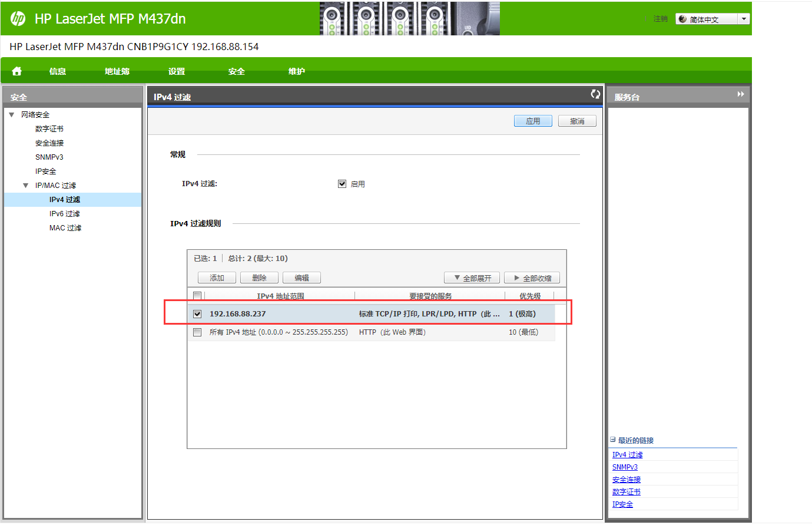Open the IP安全 link under 最近的链接

(x=623, y=504)
